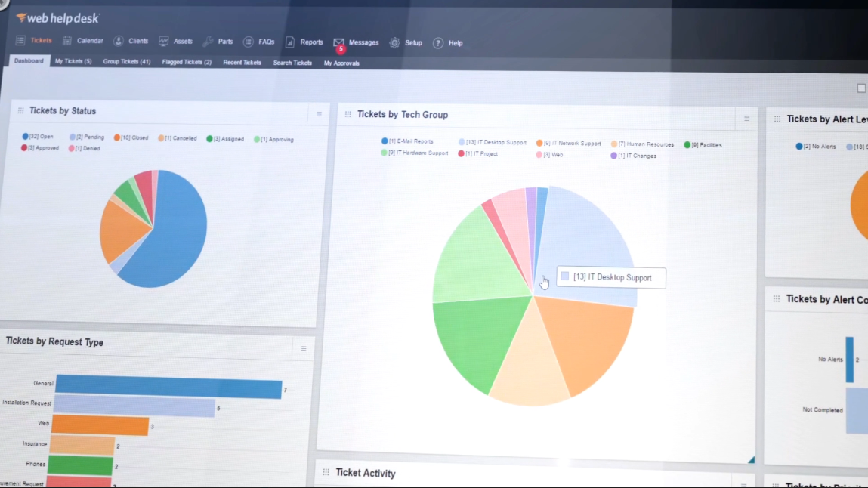Switch to the Group Tickets (41) tab
This screenshot has height=488, width=868.
pos(127,62)
